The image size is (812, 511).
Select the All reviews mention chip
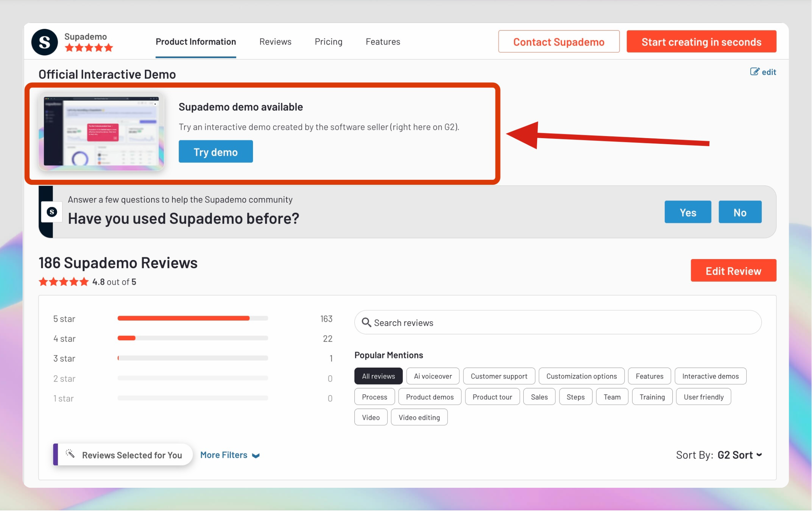click(x=378, y=376)
